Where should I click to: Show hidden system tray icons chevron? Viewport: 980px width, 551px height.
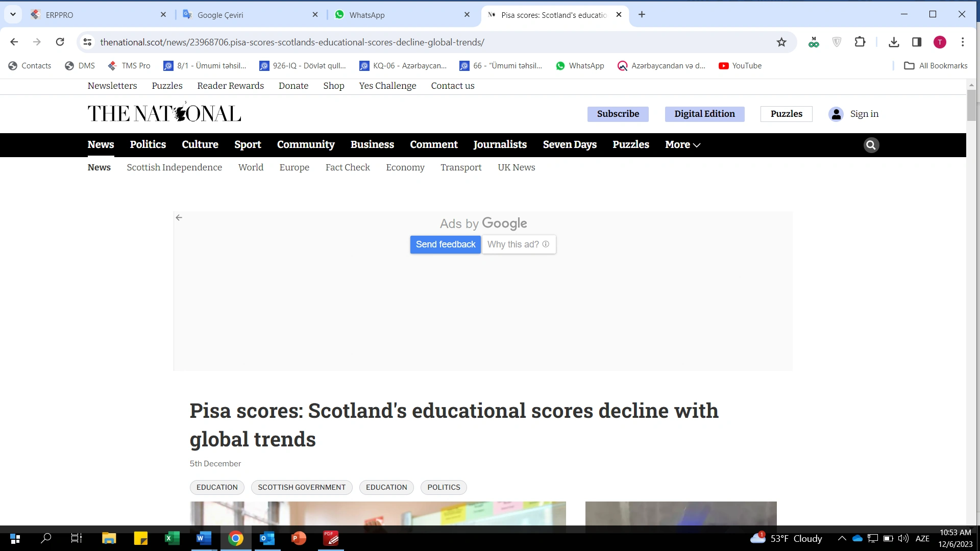842,538
